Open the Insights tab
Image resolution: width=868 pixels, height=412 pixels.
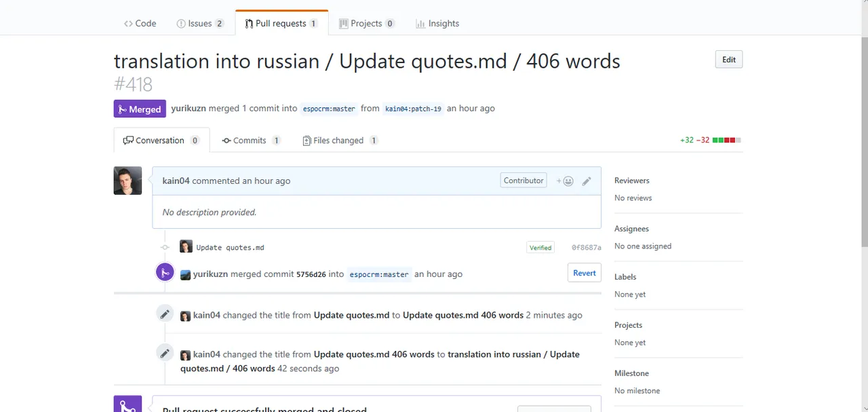point(437,23)
